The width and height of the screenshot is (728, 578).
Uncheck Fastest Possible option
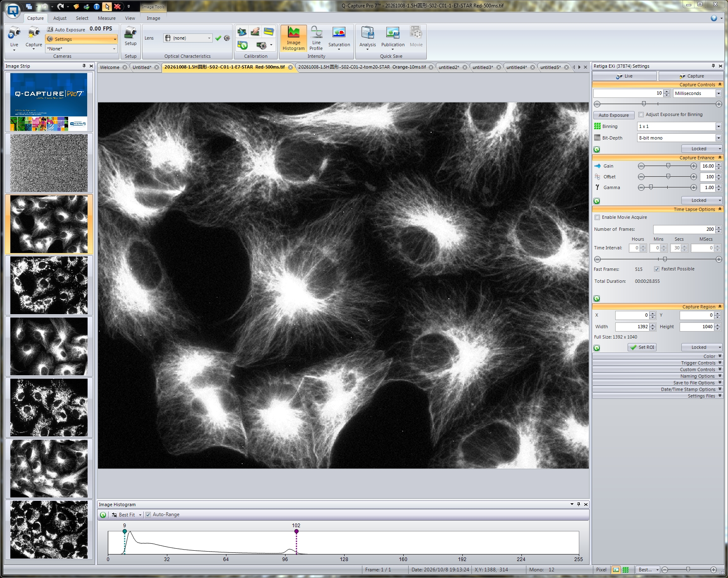click(657, 269)
